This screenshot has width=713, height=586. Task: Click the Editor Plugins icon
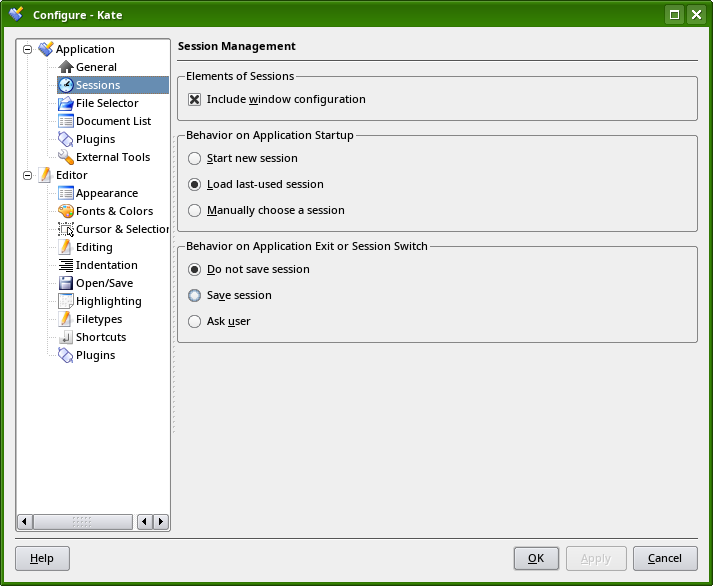coord(66,355)
